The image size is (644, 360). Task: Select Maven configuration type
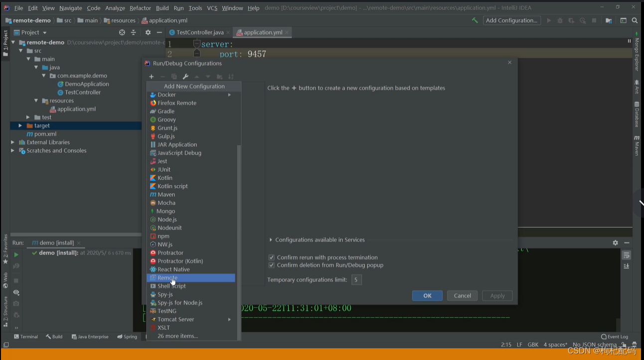coord(191,195)
